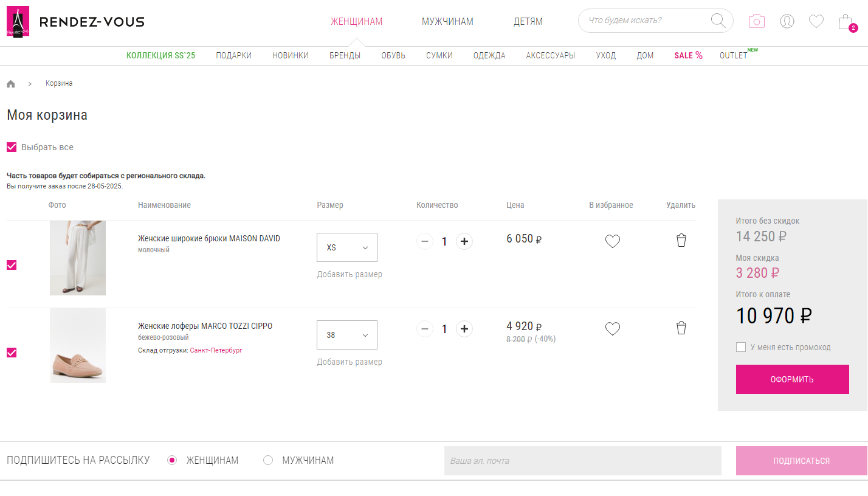Viewport: 868px width, 496px height.
Task: Open НОВИНКИ menu item
Action: 291,55
